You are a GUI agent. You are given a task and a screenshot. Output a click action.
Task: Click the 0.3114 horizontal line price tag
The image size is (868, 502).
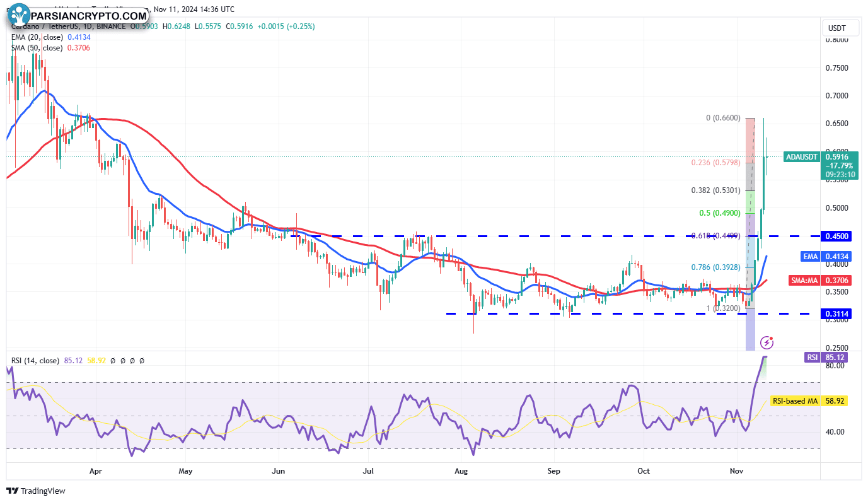point(836,313)
